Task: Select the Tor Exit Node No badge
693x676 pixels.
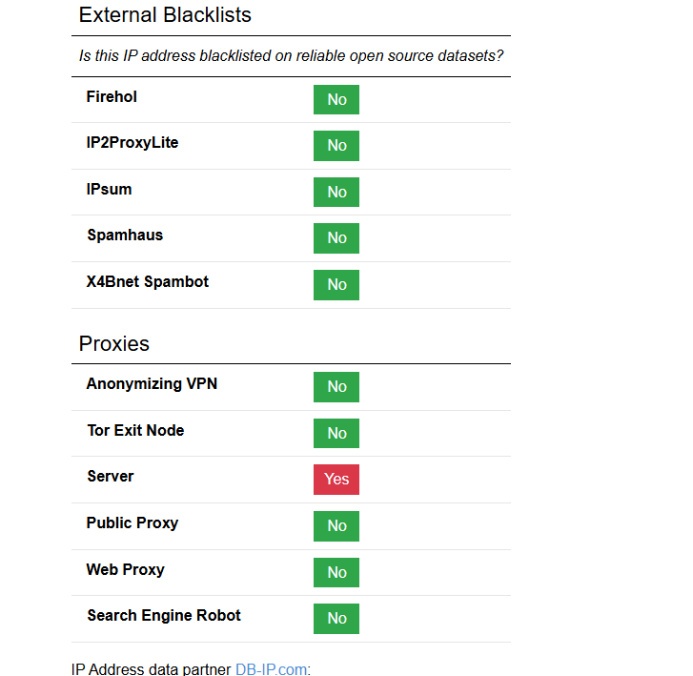Action: tap(336, 433)
